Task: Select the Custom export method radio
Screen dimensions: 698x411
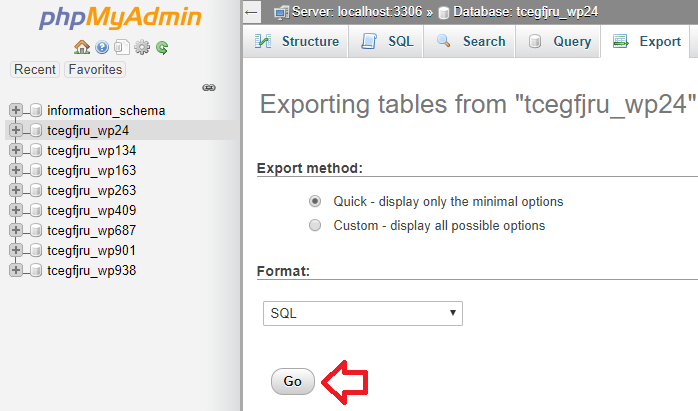Action: coord(315,225)
